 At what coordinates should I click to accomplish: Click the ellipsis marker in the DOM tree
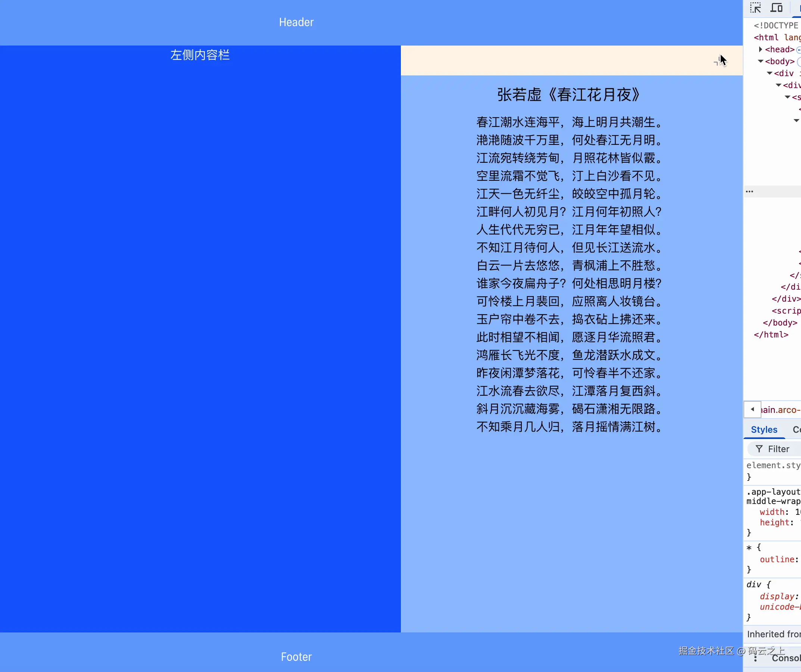pos(749,191)
